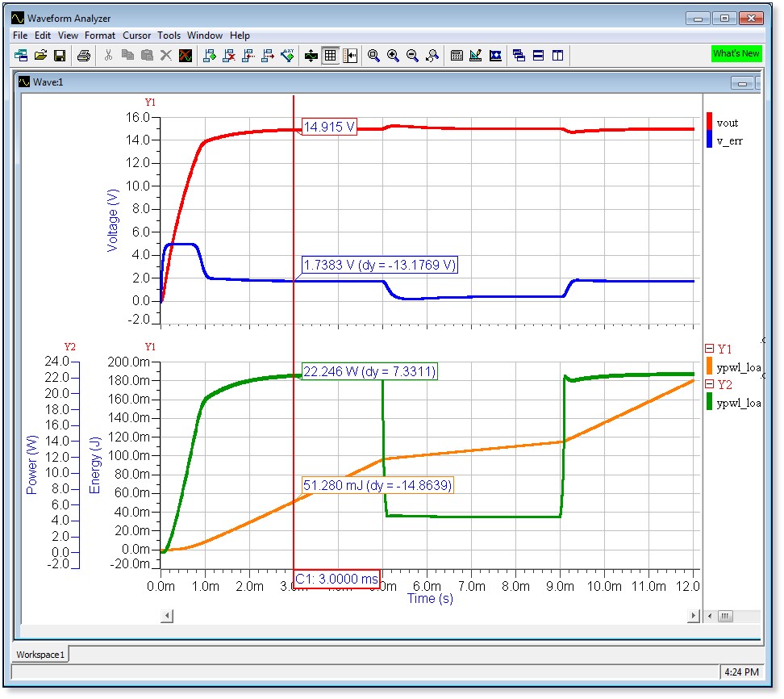Open the Cursor menu
Screen dimensions: 784x699
137,36
